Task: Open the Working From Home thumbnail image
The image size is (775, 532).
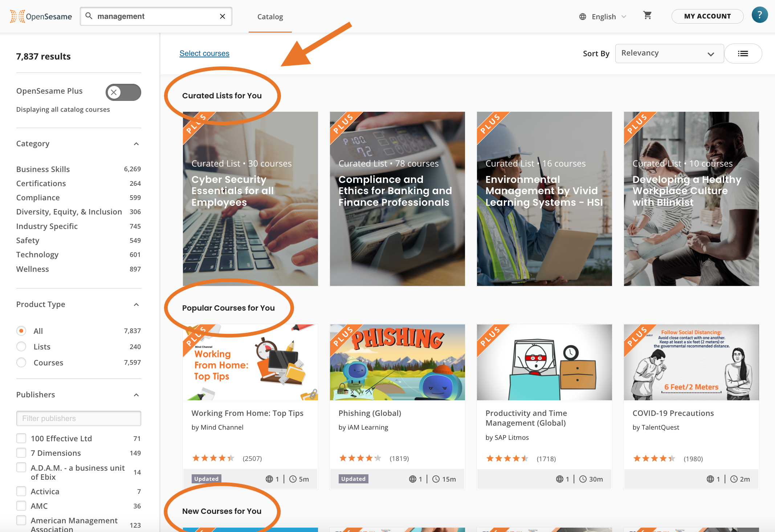Action: 250,362
